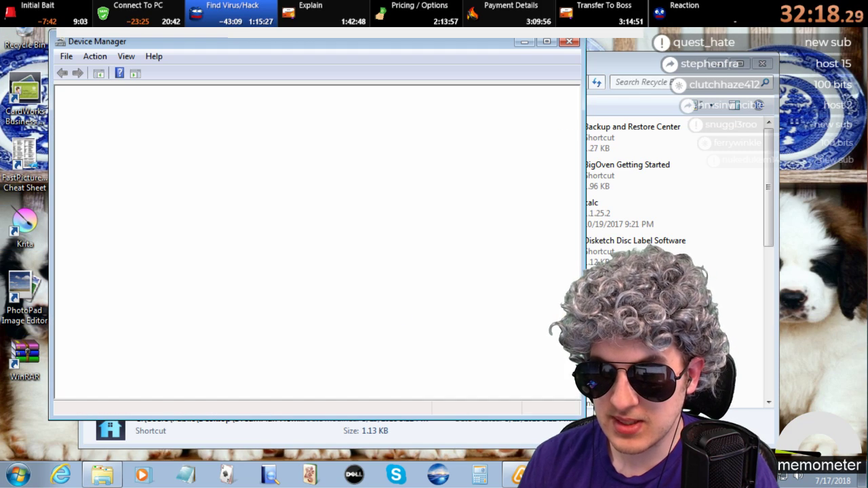Click the Recycle Bin scrollbar down arrow

[768, 402]
